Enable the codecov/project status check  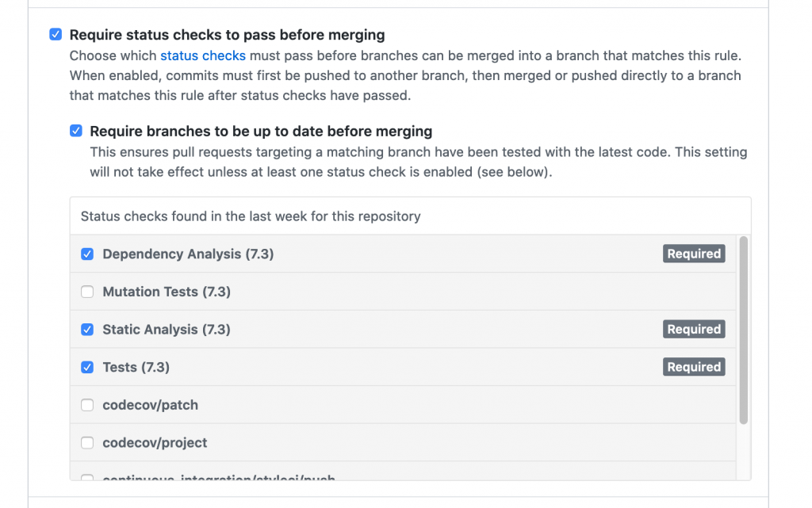(87, 442)
